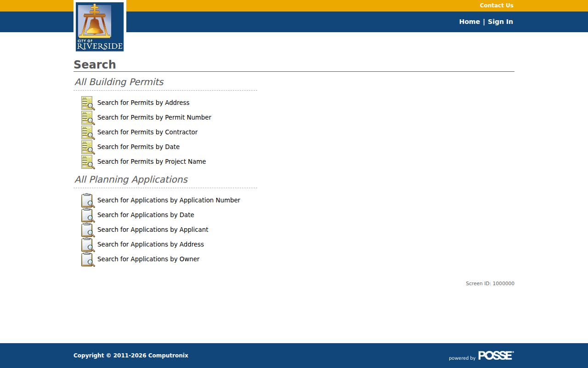Open Search for Applications by Date link

coord(146,215)
